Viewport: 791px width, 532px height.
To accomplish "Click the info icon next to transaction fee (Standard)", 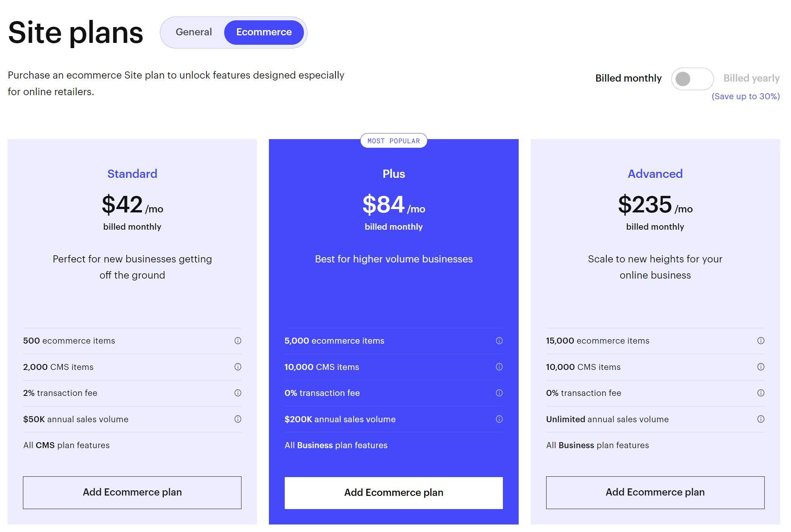I will tap(238, 393).
